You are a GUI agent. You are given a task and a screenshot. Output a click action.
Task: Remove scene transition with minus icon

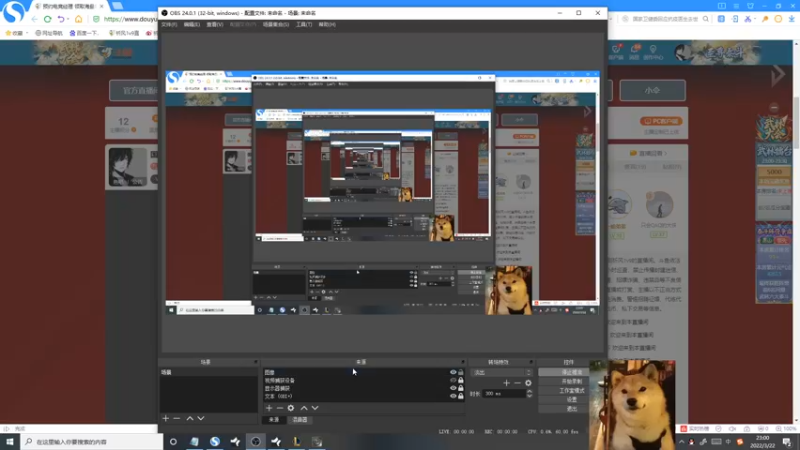pos(517,383)
